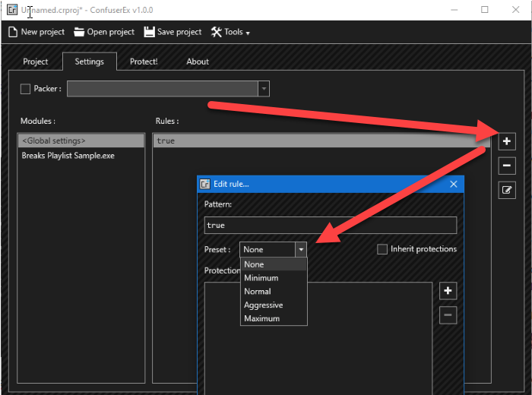532x395 pixels.
Task: Remove a protection in Edit rule dialog
Action: 448,315
